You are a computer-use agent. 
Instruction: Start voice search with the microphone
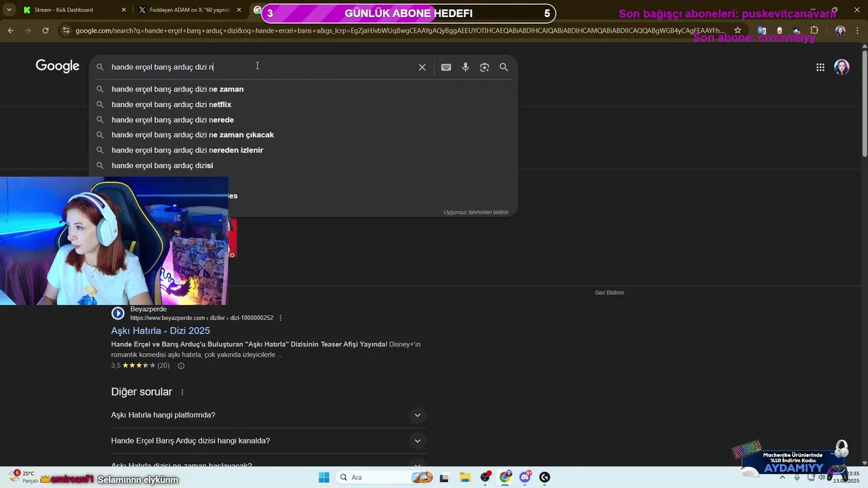465,67
